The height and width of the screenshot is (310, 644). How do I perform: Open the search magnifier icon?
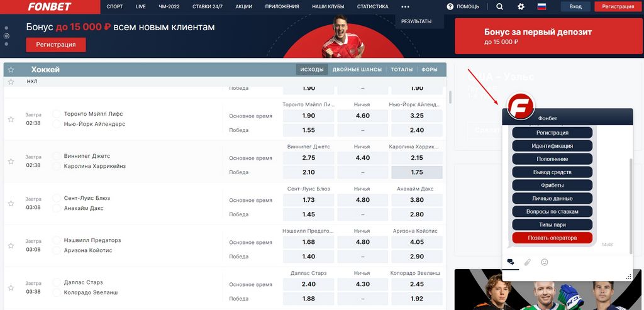click(x=499, y=6)
